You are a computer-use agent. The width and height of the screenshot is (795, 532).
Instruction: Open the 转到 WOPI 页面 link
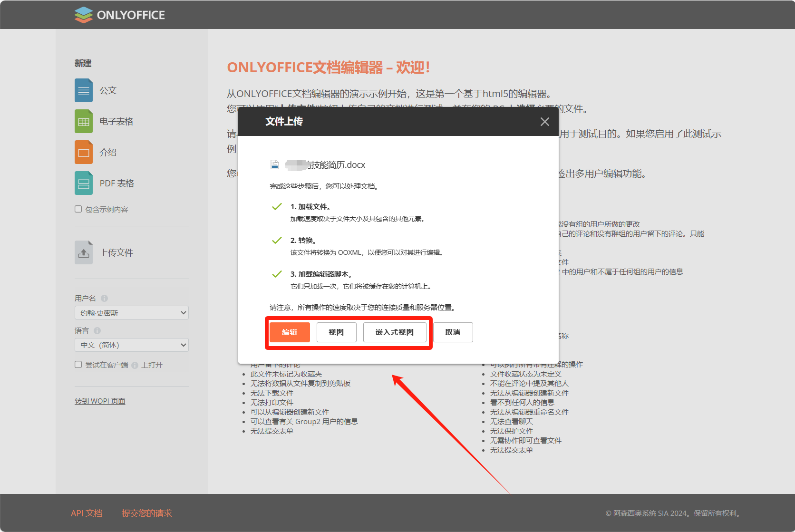[x=100, y=401]
